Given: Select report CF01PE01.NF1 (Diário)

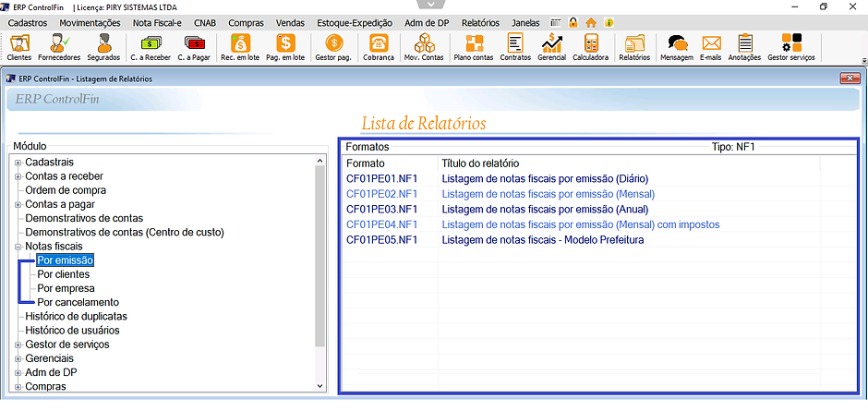Looking at the screenshot, I should click(x=581, y=179).
